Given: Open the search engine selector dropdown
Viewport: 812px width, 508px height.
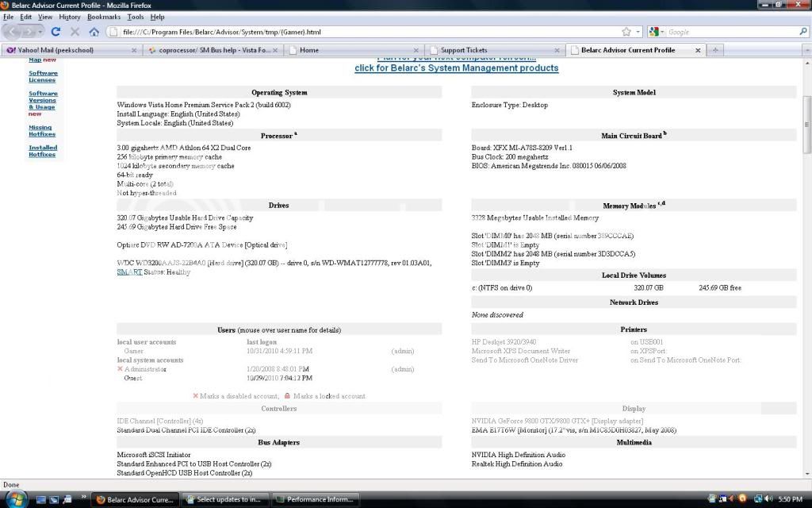Looking at the screenshot, I should pyautogui.click(x=662, y=32).
